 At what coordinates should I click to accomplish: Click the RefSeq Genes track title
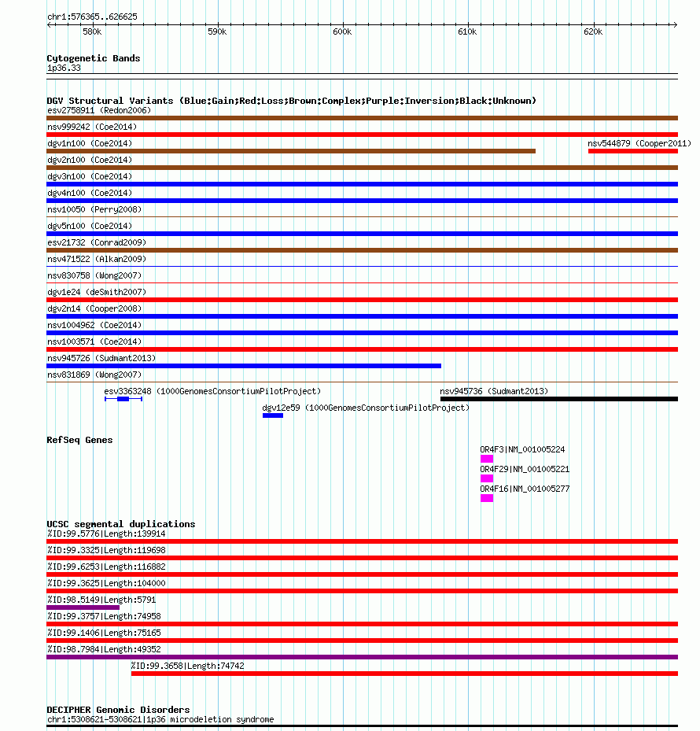(x=79, y=440)
